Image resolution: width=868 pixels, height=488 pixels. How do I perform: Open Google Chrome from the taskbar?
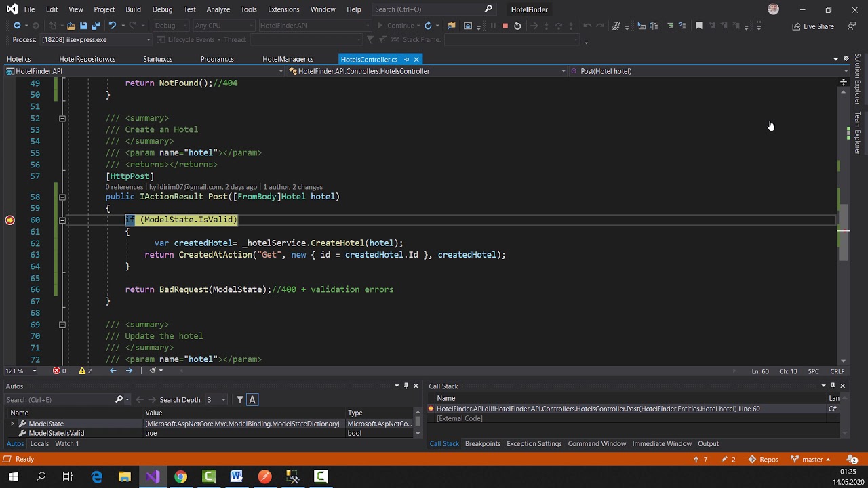tap(180, 477)
